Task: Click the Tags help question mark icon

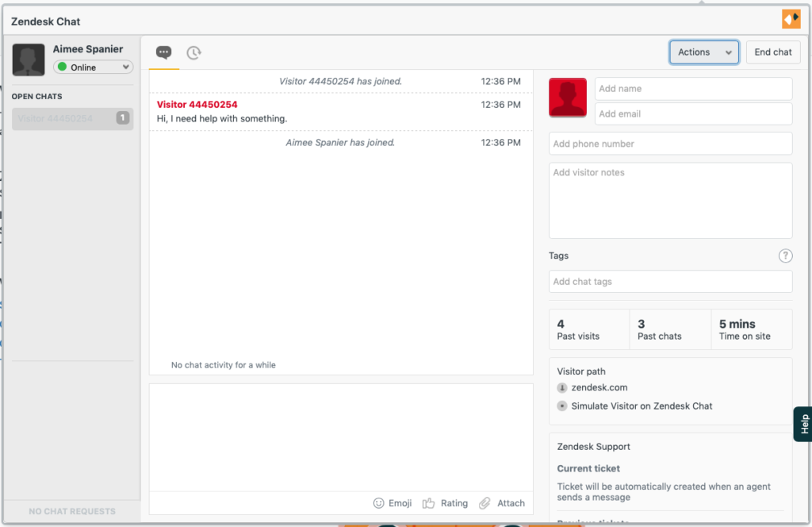Action: tap(785, 256)
